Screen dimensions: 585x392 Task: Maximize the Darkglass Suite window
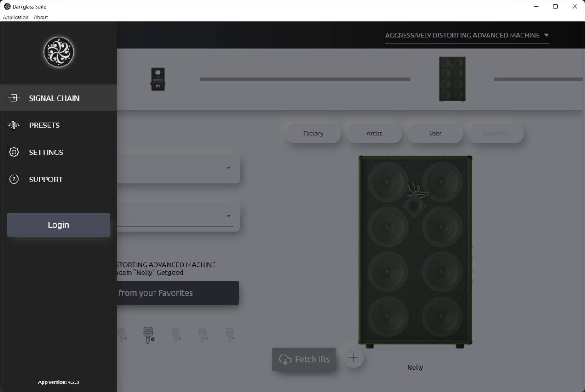tap(555, 6)
